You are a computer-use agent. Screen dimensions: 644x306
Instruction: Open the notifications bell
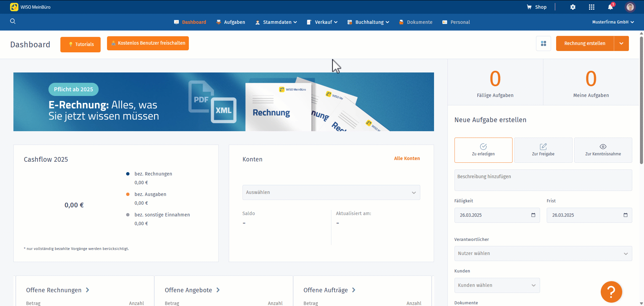tap(610, 7)
